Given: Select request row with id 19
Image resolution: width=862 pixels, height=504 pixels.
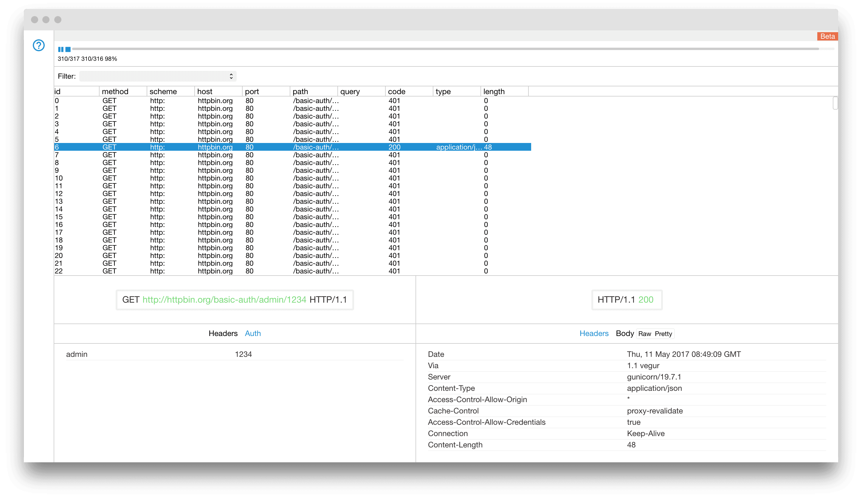Looking at the screenshot, I should (292, 248).
